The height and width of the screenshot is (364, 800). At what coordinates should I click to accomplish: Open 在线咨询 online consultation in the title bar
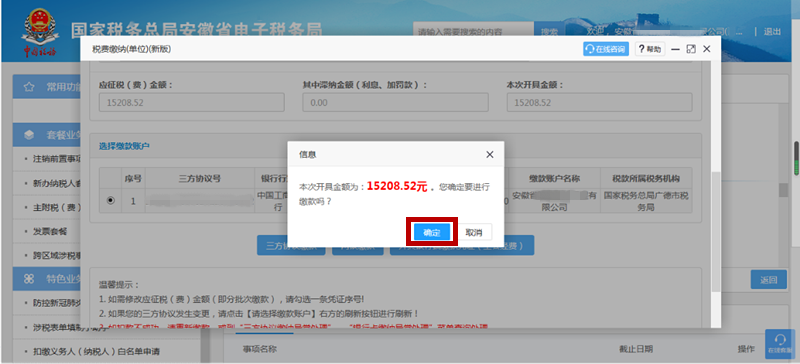606,50
